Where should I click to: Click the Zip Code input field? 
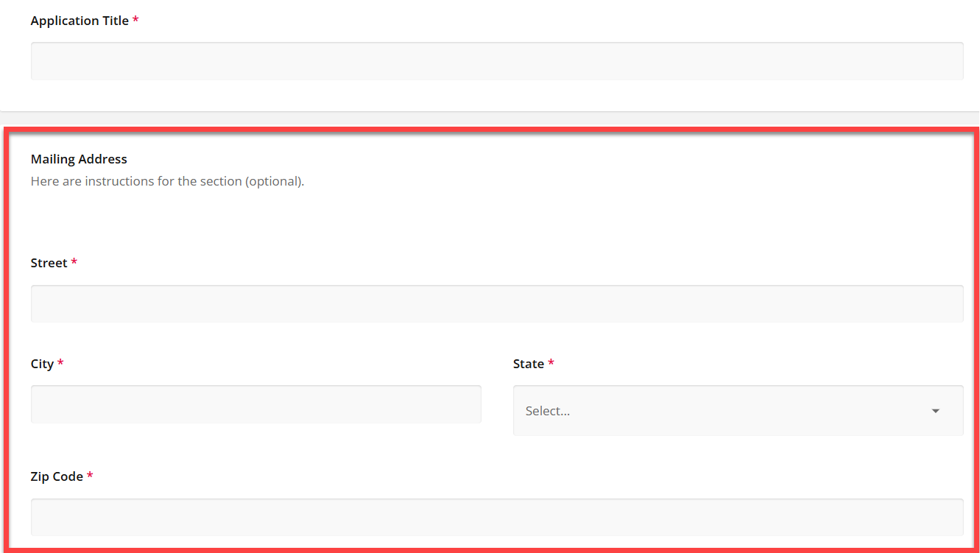pos(497,517)
